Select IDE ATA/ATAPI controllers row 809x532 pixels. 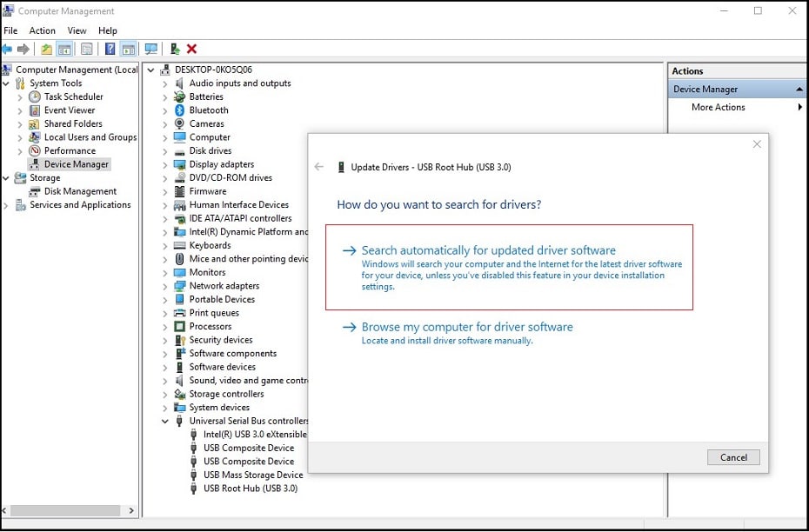pos(240,218)
